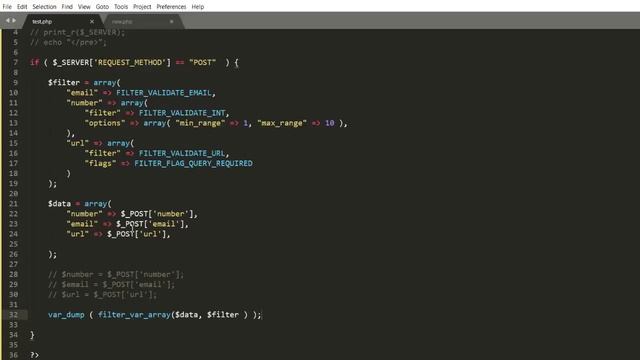Click the "POST" string on line 7
Screen dimensions: 640x360
202,62
